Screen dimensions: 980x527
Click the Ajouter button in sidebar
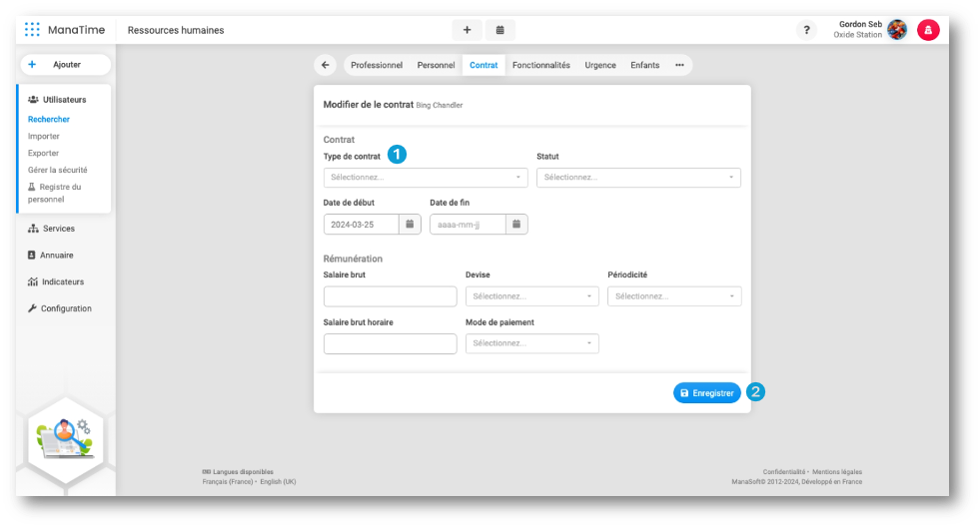tap(66, 65)
